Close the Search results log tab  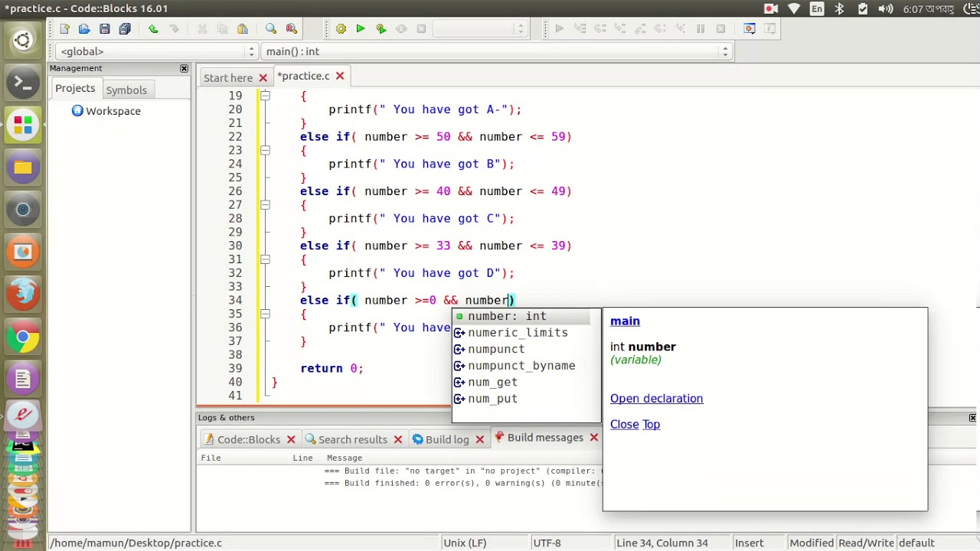pos(397,439)
